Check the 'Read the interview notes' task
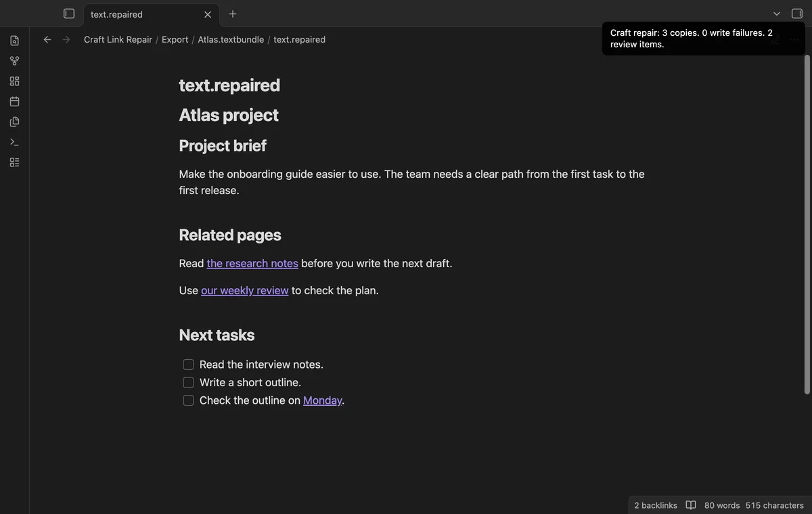This screenshot has width=812, height=514. (x=188, y=365)
